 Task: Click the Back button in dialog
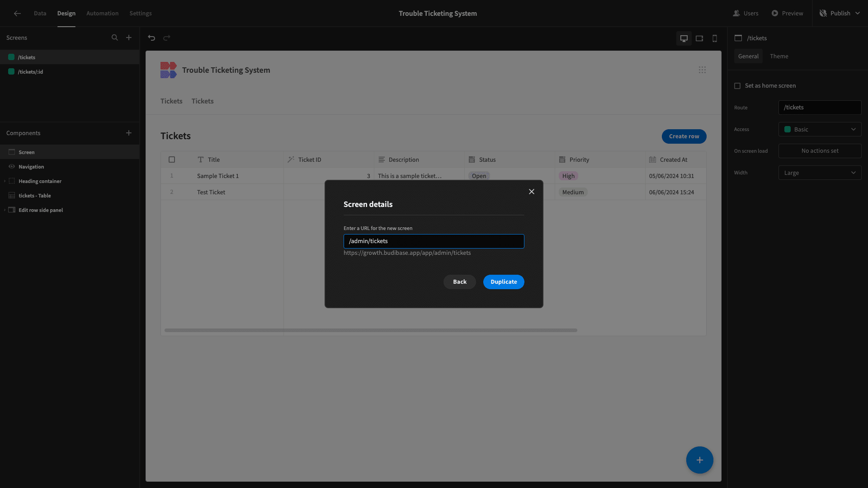click(x=460, y=282)
